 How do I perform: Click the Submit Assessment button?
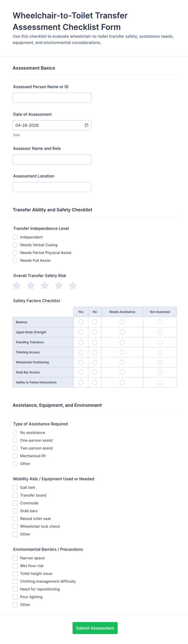click(x=95, y=628)
